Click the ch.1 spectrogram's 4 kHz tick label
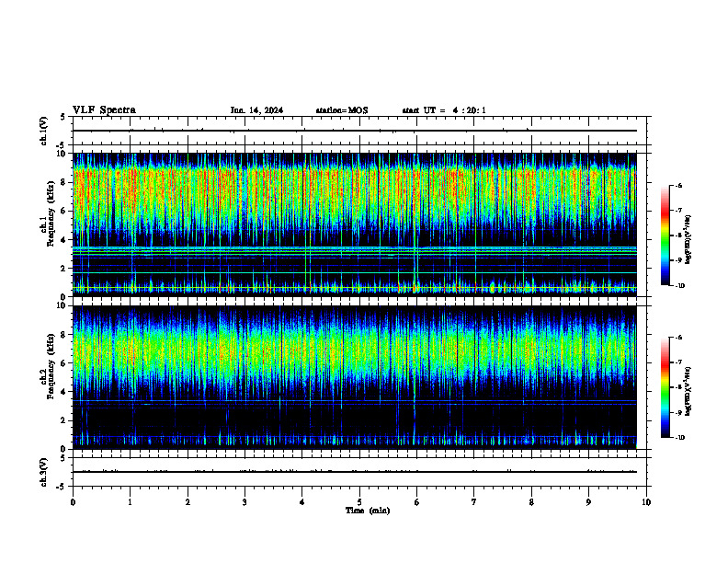Viewport: 728px width, 563px height. click(x=64, y=240)
